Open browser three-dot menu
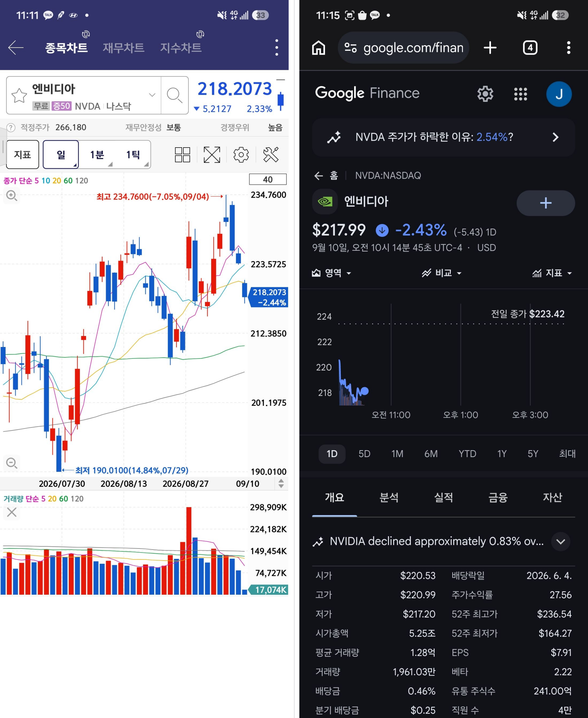This screenshot has height=718, width=588. [x=568, y=47]
